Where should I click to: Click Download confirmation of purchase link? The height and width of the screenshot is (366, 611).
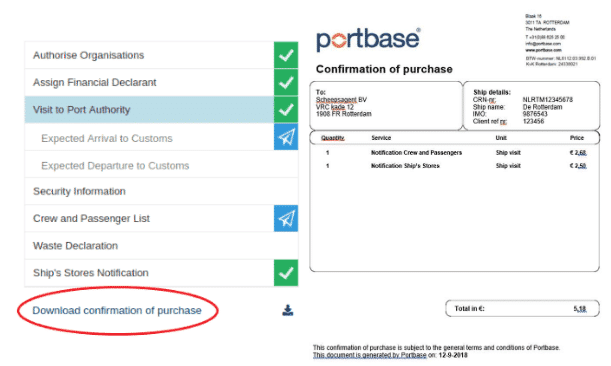pyautogui.click(x=117, y=311)
